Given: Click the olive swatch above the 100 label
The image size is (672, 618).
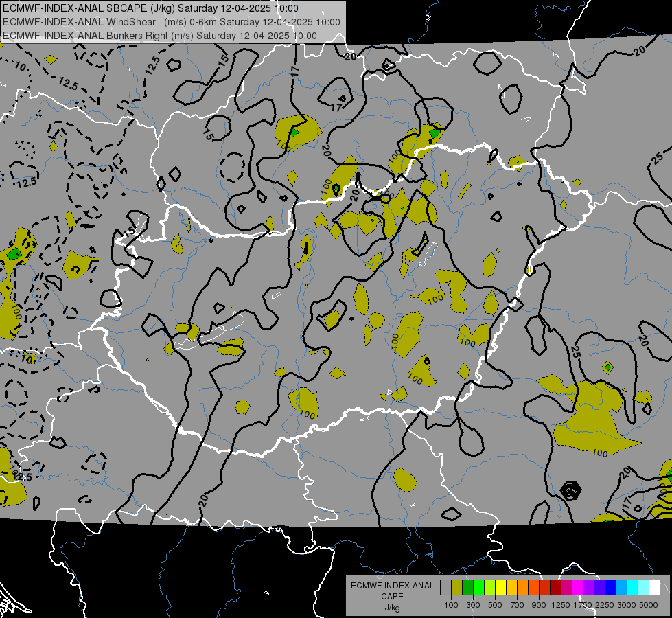Looking at the screenshot, I should click(x=457, y=588).
